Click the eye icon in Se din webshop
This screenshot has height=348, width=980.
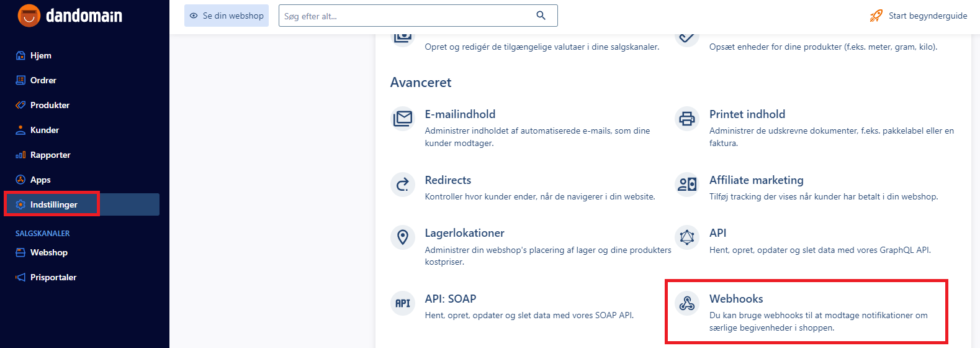194,16
